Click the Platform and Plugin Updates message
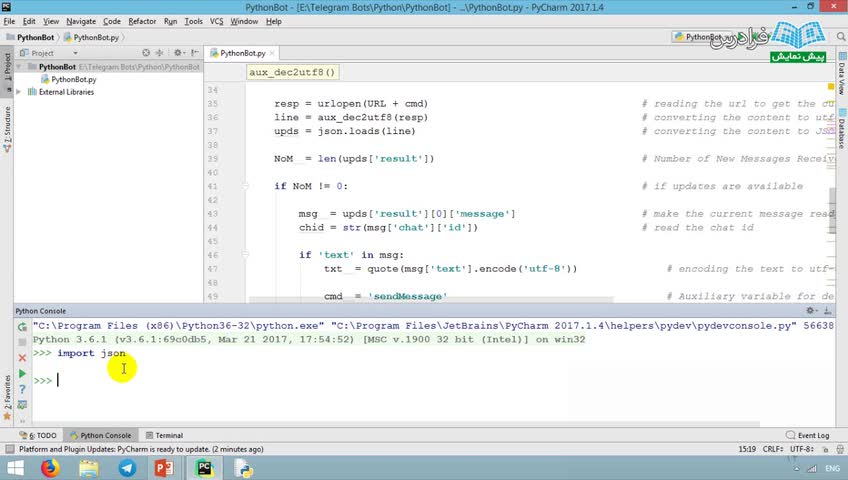 [141, 449]
